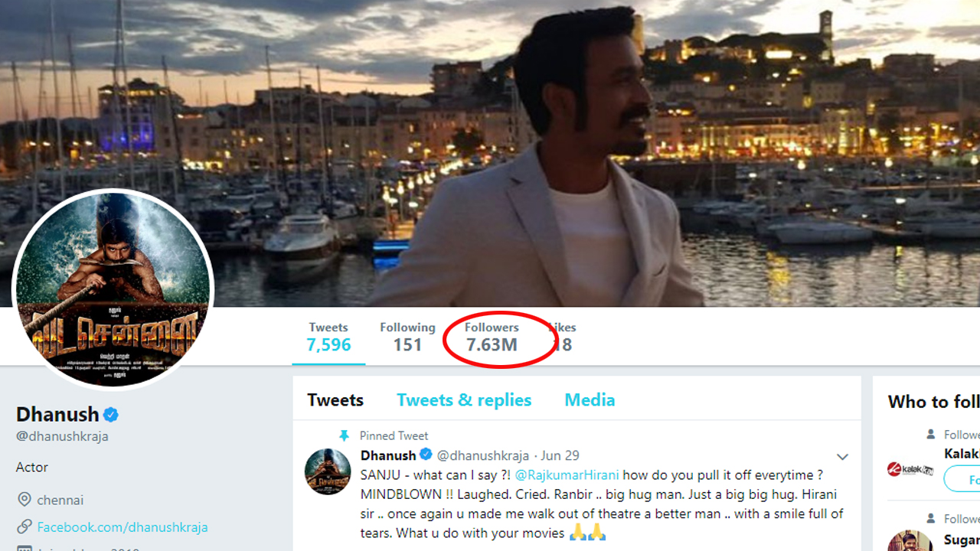980x551 pixels.
Task: Click the verified badge in the pinned tweet
Action: (426, 455)
